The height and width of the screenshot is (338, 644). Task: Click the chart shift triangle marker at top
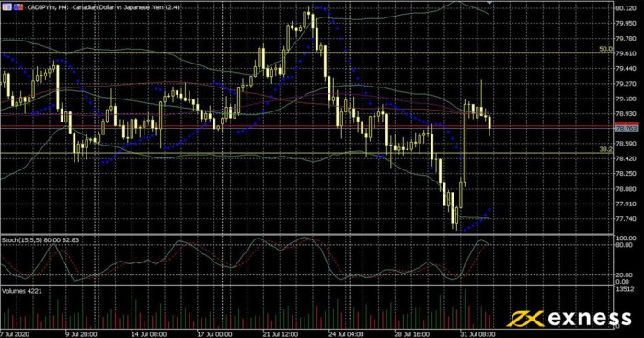point(489,3)
